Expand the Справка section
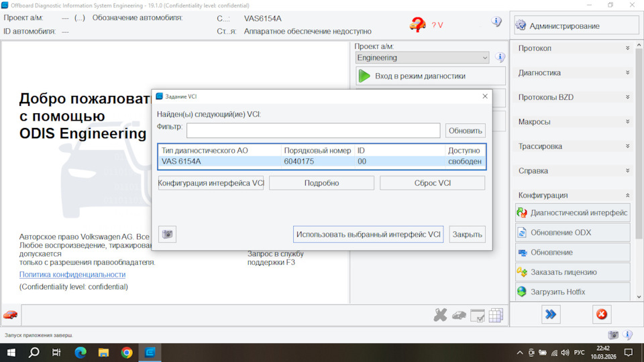 click(574, 171)
